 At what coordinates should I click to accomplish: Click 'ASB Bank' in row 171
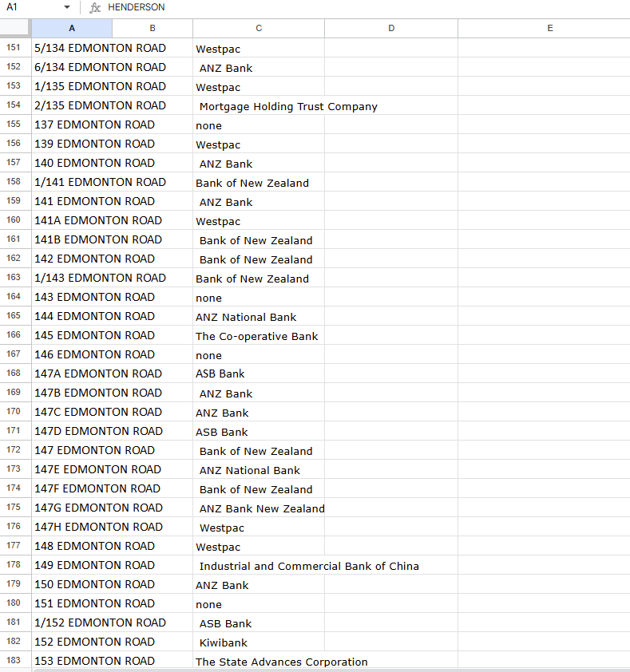tap(259, 432)
